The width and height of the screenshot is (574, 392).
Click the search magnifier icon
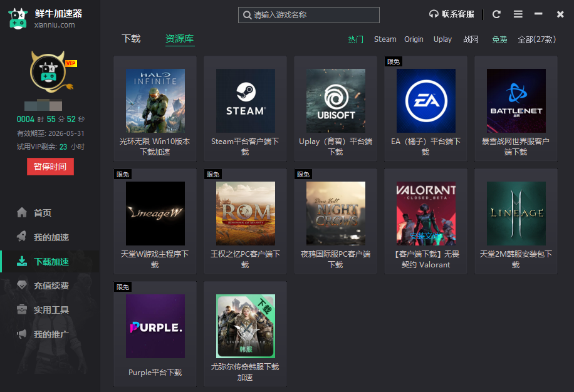coord(247,15)
